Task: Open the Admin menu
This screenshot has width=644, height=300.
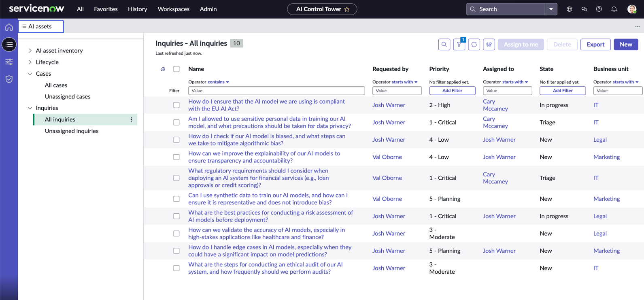Action: pyautogui.click(x=208, y=9)
